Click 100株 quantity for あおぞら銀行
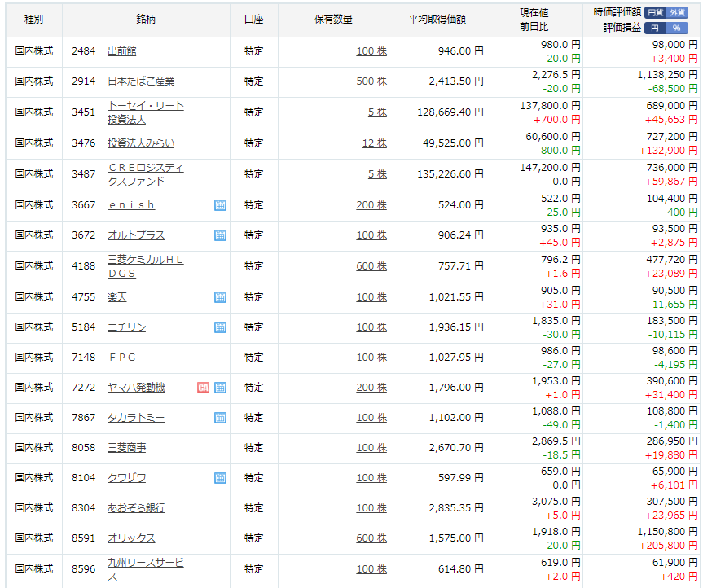 click(x=371, y=507)
